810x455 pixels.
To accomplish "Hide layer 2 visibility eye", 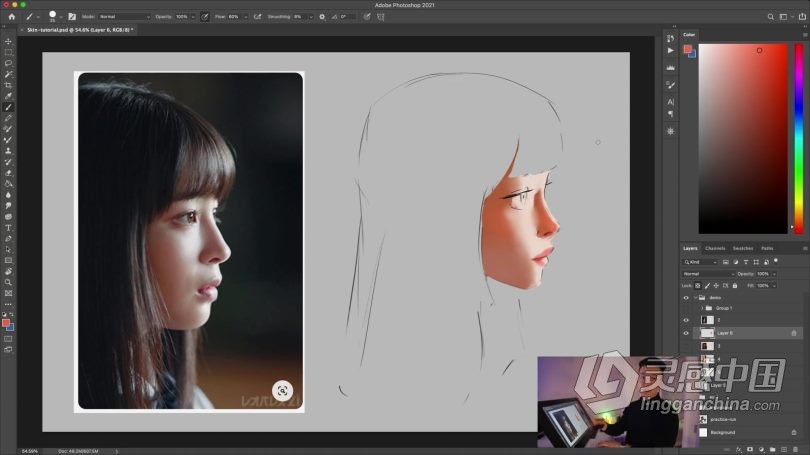I will [686, 320].
